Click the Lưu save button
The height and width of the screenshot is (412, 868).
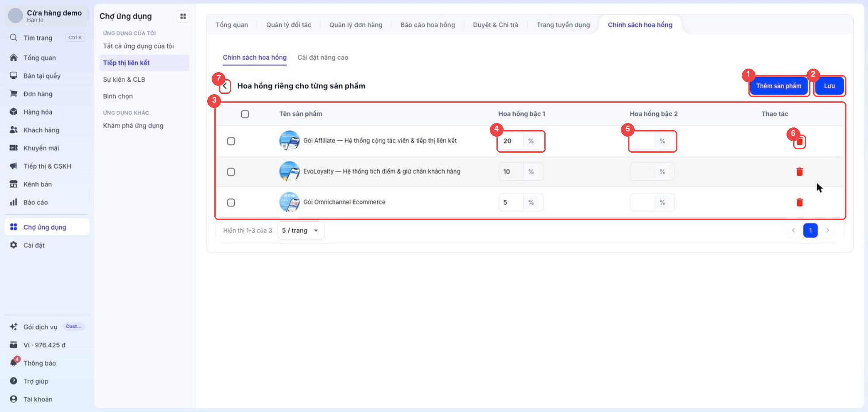click(x=829, y=86)
